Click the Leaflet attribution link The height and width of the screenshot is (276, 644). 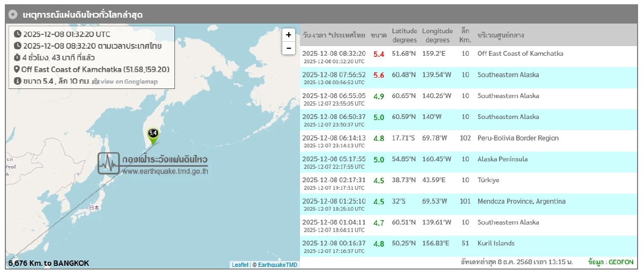(240, 265)
